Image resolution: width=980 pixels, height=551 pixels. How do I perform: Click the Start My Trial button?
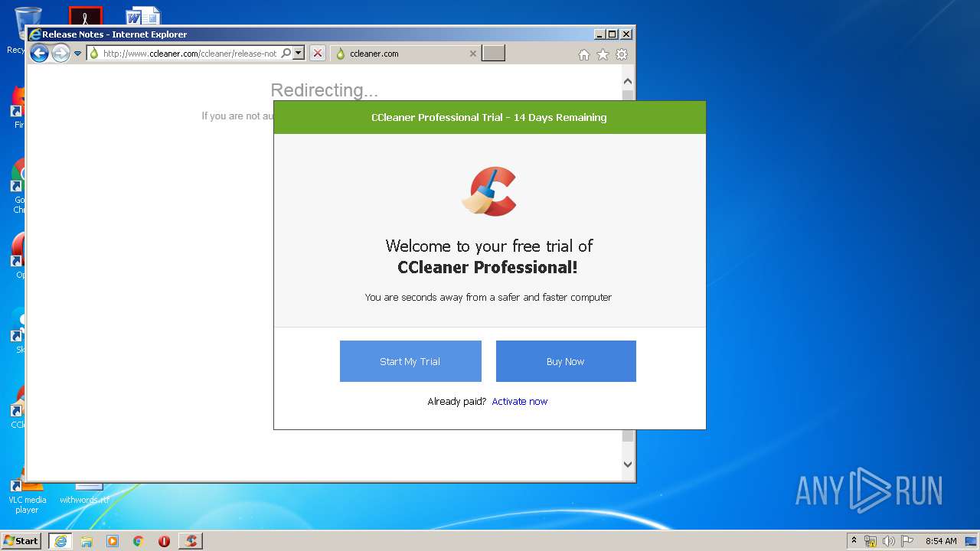click(x=410, y=361)
